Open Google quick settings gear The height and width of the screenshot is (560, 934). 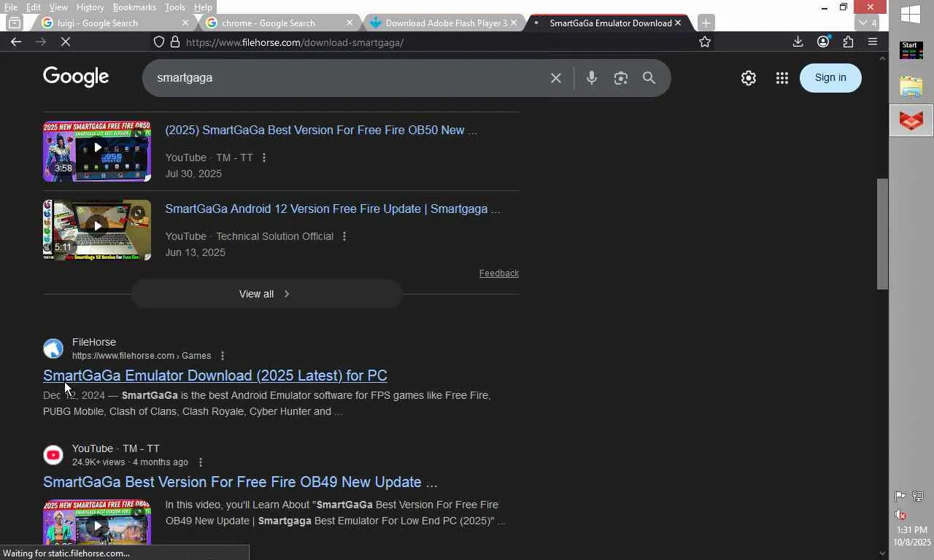[x=749, y=78]
